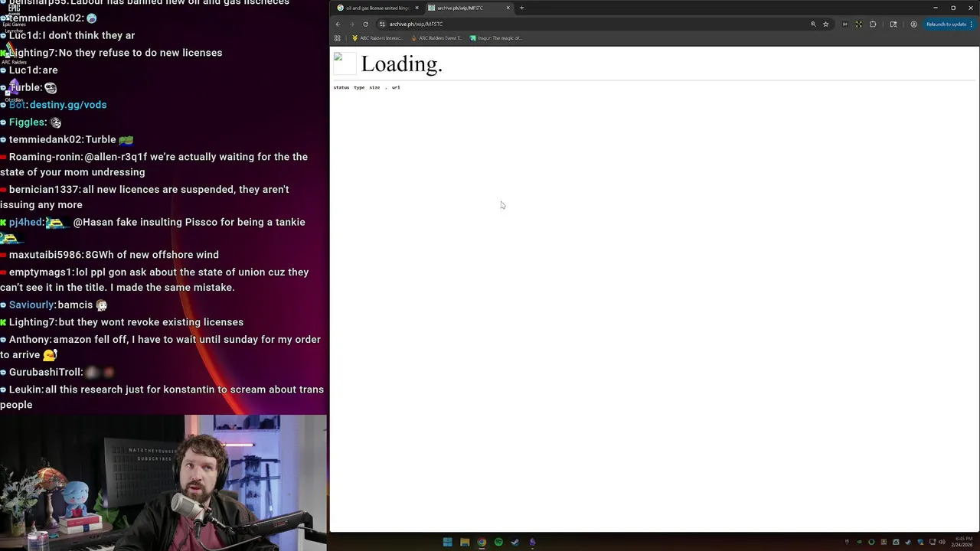Open ARC Raiders Interac... bookmark
Viewport: 980px width, 551px height.
377,38
